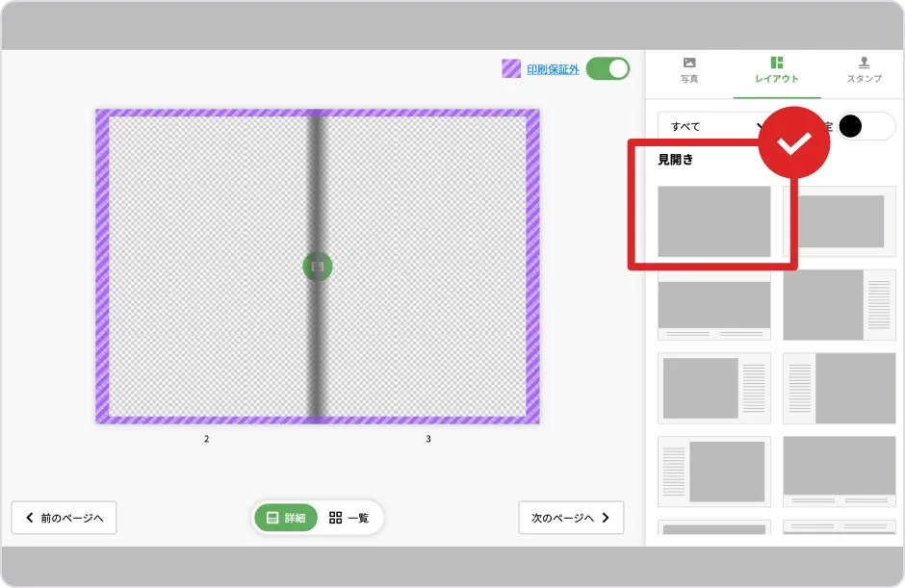Click the 写真 photo icon
Image resolution: width=905 pixels, height=588 pixels.
(689, 64)
